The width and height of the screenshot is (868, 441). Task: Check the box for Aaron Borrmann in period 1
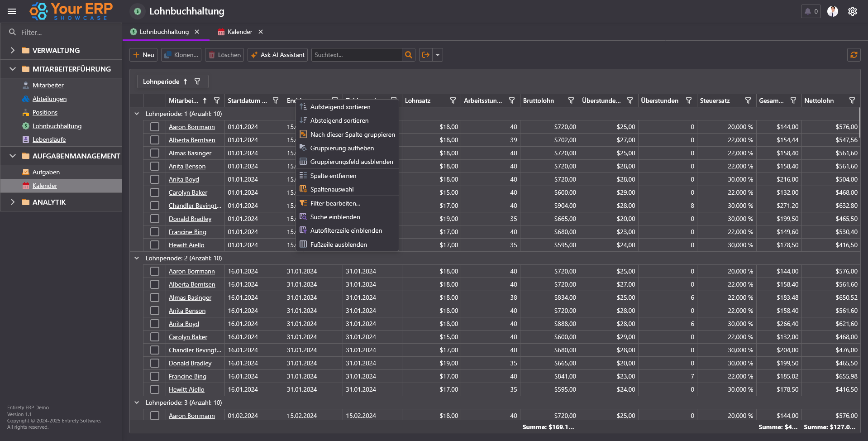tap(155, 127)
